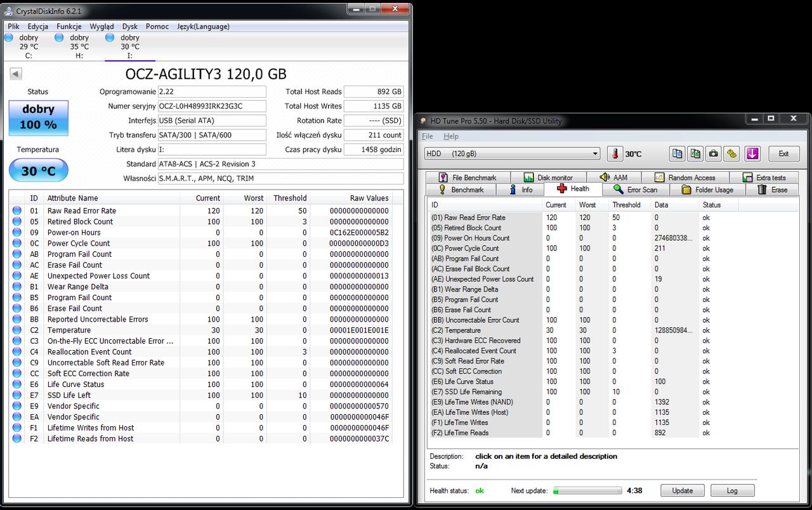
Task: Click the Ilość włączeń dysku value 211 count
Action: [x=374, y=134]
